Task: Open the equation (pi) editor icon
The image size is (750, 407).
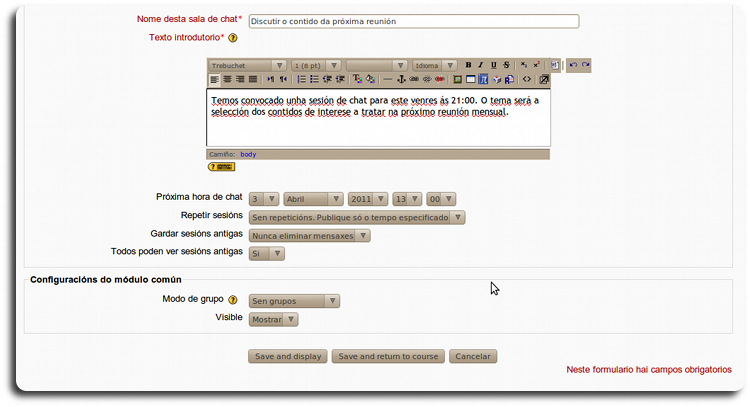Action: (484, 79)
